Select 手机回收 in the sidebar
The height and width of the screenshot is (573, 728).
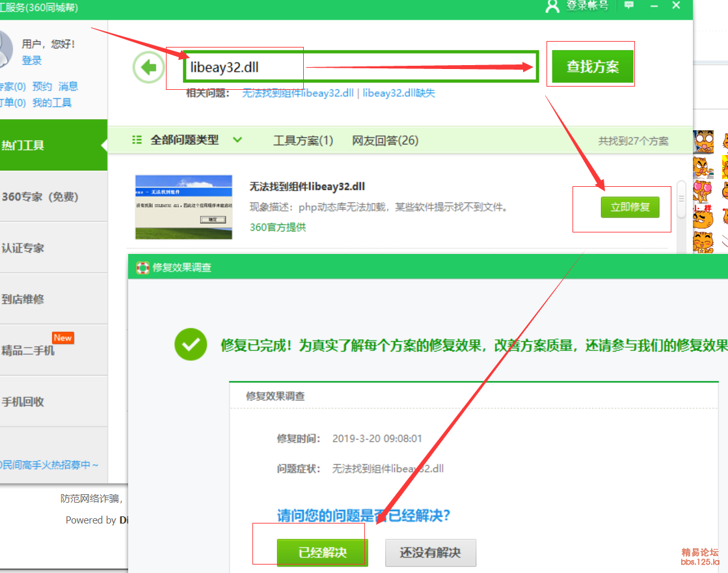[53, 402]
